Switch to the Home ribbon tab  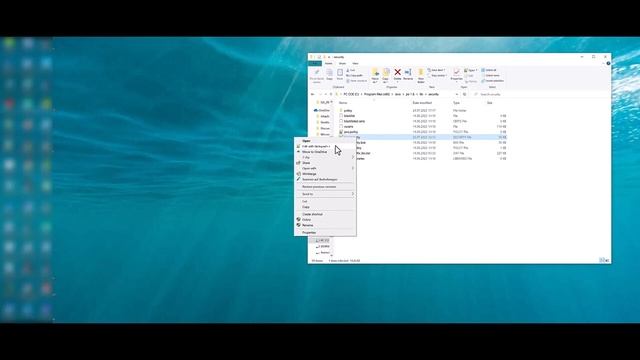[329, 63]
